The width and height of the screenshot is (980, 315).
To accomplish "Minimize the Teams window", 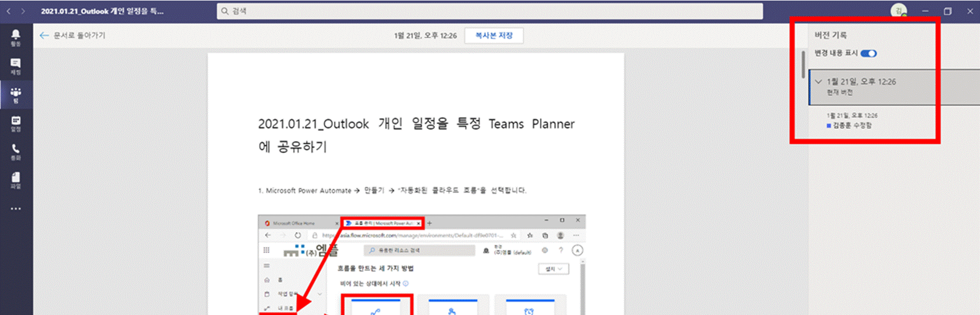I will pos(925,11).
